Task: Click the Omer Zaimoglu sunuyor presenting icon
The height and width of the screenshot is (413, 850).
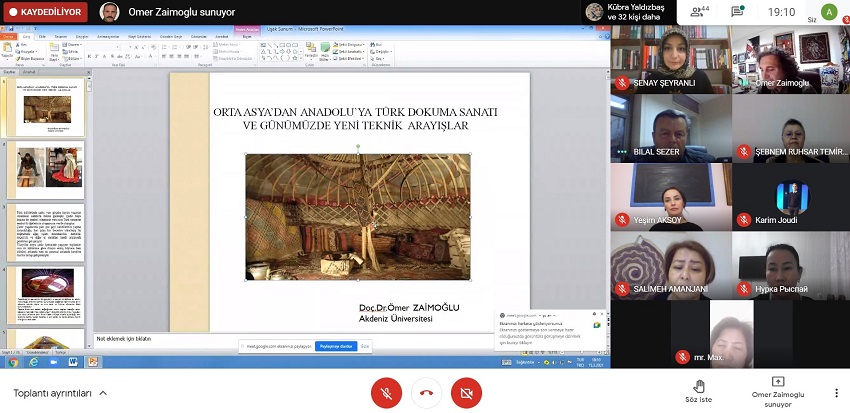Action: [777, 383]
